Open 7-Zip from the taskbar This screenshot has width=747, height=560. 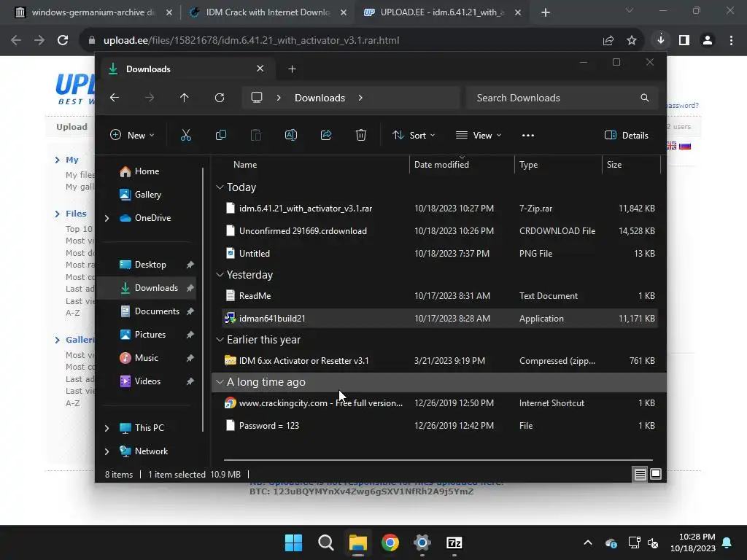[454, 542]
